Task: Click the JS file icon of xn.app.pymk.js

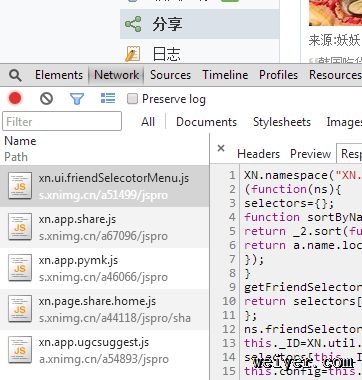Action: 20,268
